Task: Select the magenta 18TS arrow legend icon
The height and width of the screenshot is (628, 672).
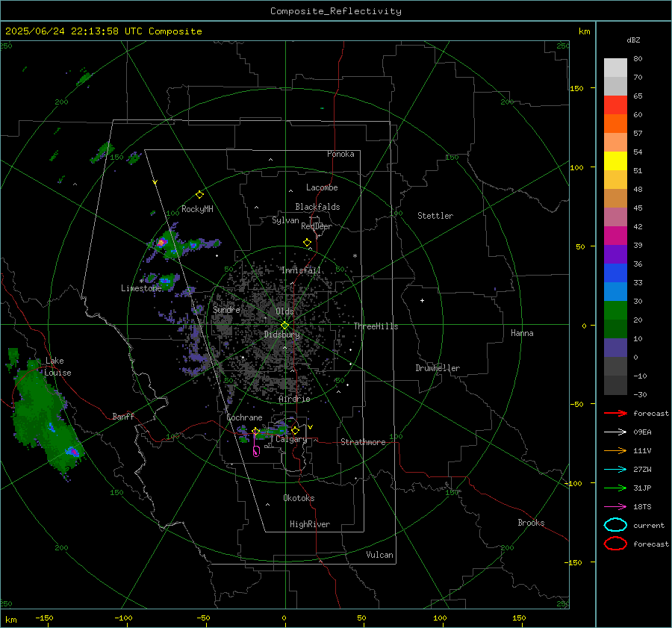Action: 615,507
